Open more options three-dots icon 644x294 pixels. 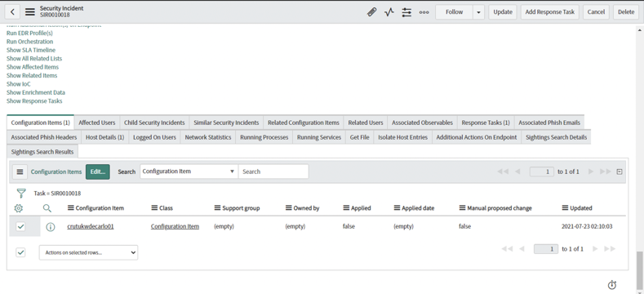424,12
